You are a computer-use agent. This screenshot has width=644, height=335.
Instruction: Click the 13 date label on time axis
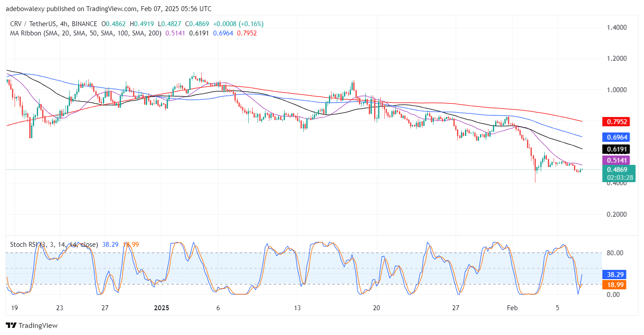tap(297, 308)
